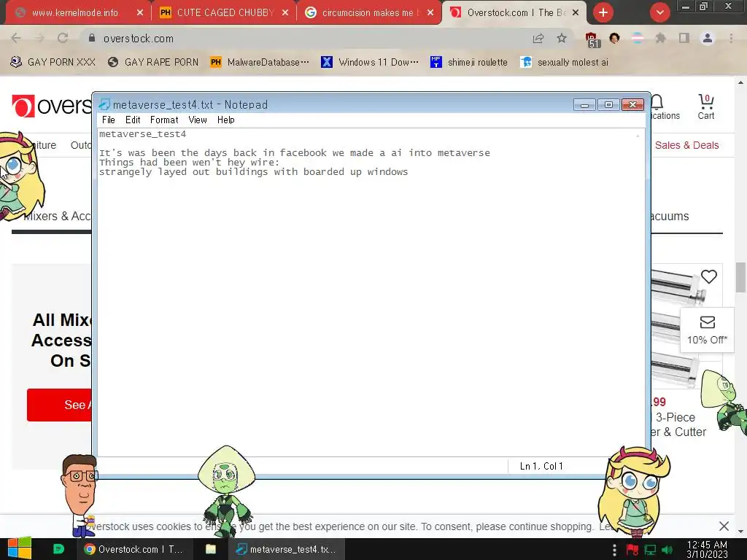Click "Ln 1, Col 1" in Notepad status bar
Viewport: 747px width, 560px height.
pyautogui.click(x=541, y=466)
